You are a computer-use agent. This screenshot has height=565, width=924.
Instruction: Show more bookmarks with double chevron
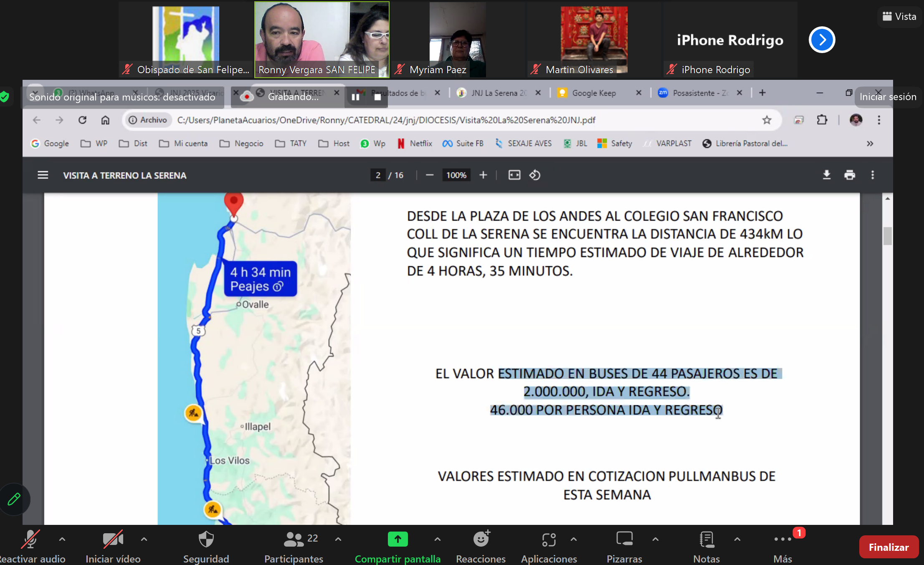tap(870, 144)
